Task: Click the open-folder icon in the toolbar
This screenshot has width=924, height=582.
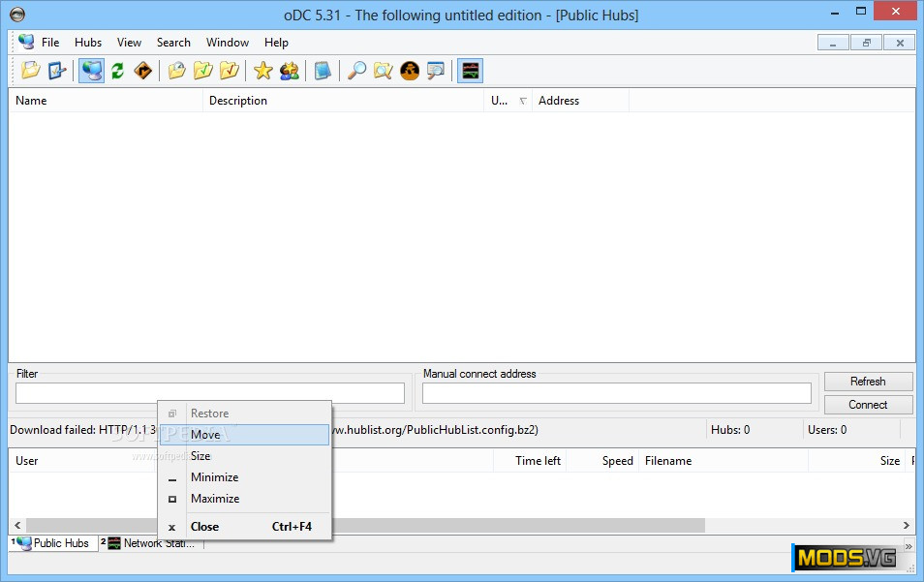Action: pyautogui.click(x=31, y=70)
